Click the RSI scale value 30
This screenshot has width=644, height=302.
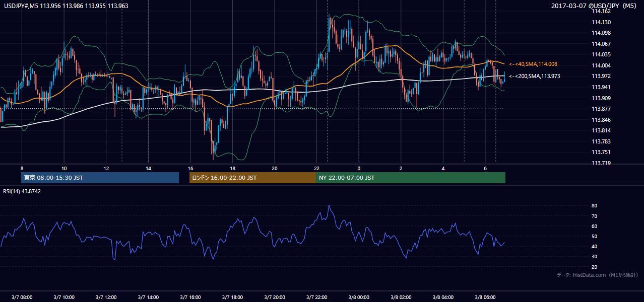(x=594, y=257)
